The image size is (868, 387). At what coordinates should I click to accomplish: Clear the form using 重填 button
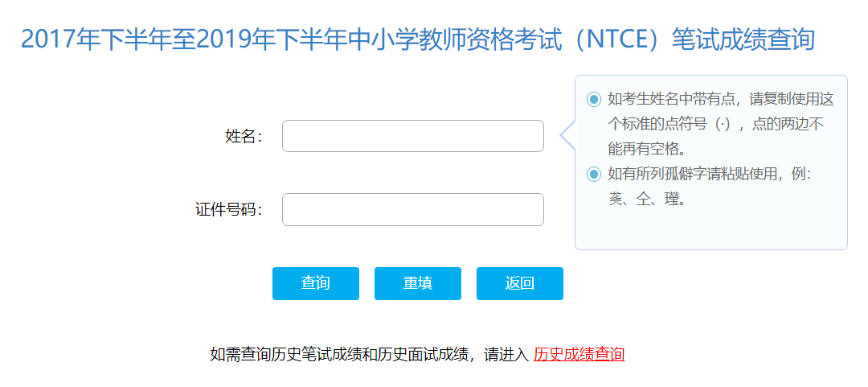pos(417,283)
